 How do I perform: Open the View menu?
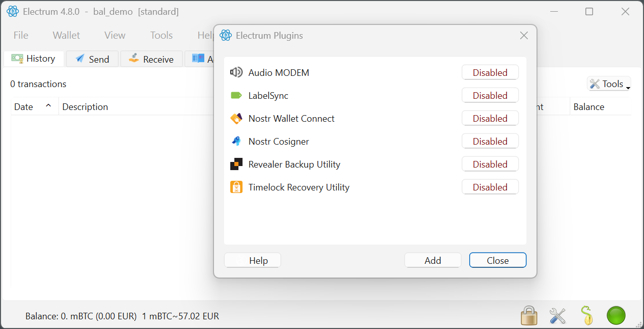point(115,35)
